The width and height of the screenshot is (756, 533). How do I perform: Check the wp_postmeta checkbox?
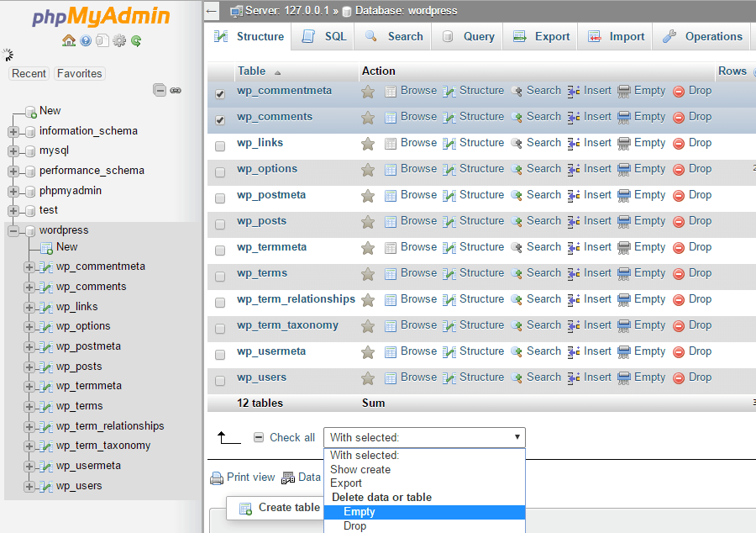click(220, 198)
